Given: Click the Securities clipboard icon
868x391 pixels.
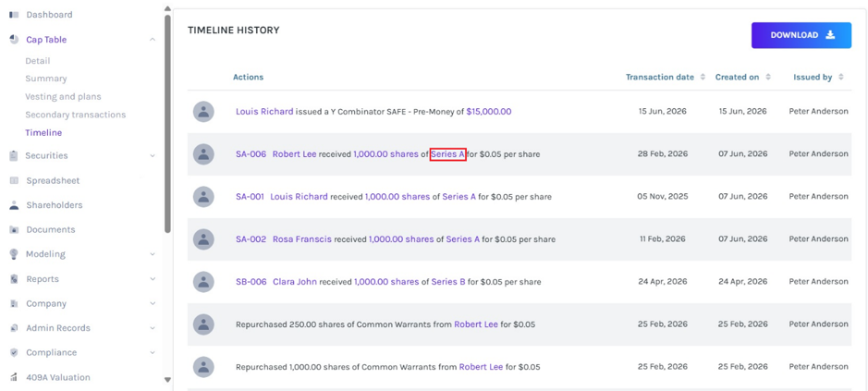Looking at the screenshot, I should (14, 155).
